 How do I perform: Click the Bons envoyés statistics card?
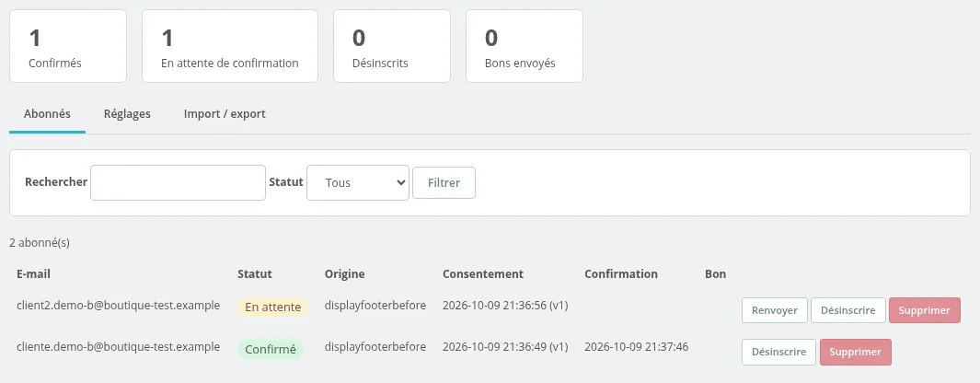525,46
